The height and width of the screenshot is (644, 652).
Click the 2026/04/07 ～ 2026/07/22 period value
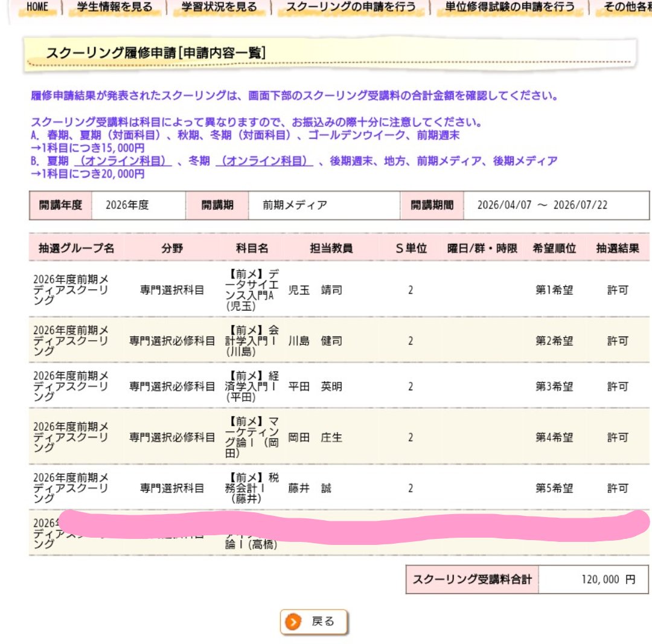[542, 205]
